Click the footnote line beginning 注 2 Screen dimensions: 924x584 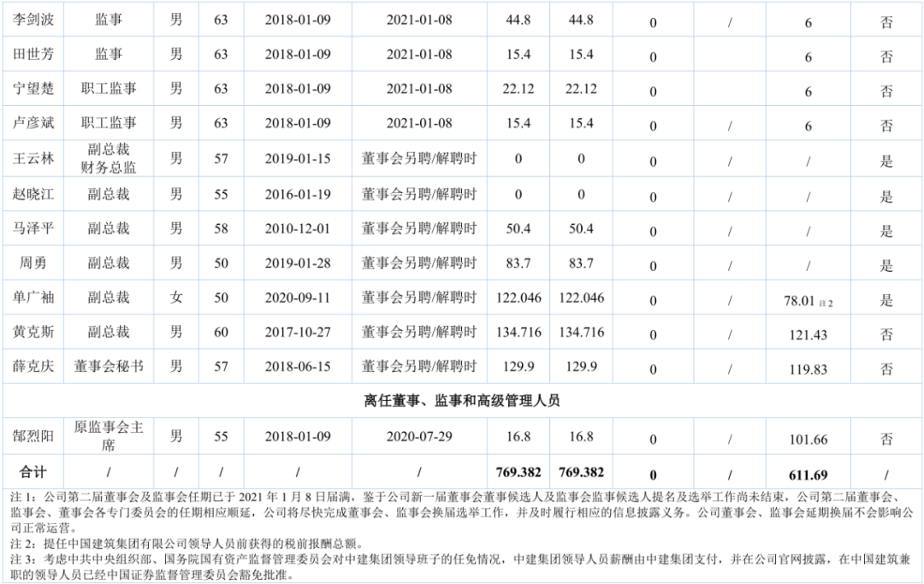pos(187,543)
